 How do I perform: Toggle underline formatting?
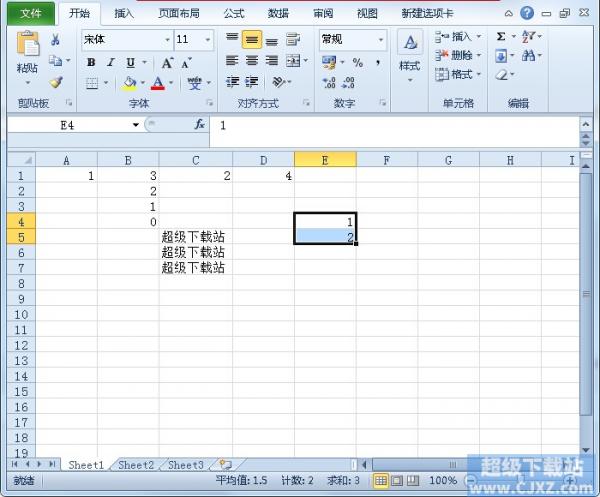click(x=131, y=62)
